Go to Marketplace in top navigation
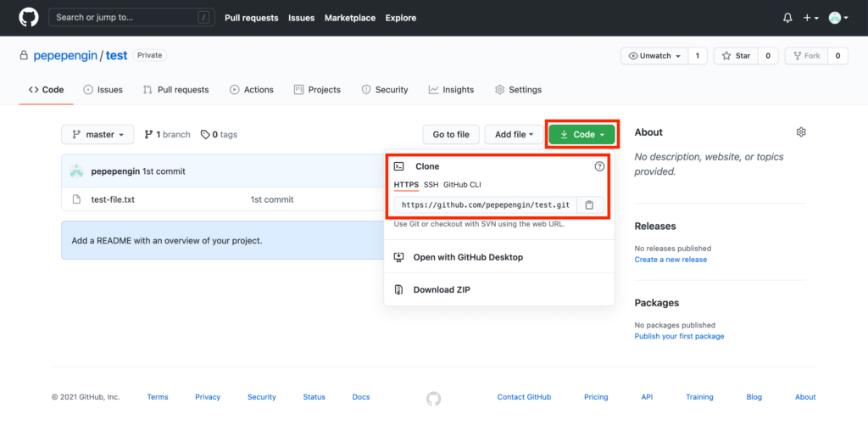The height and width of the screenshot is (448, 868). 350,18
